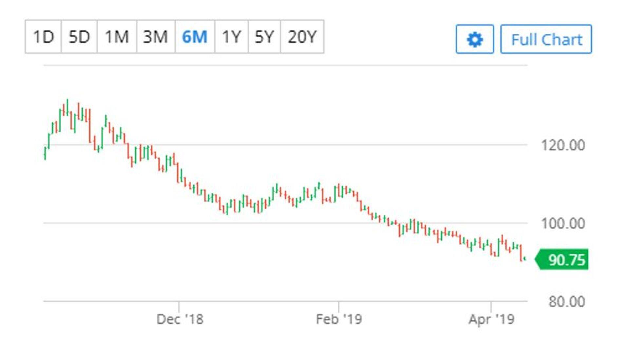Click the first candlestick at left edge

[45, 153]
